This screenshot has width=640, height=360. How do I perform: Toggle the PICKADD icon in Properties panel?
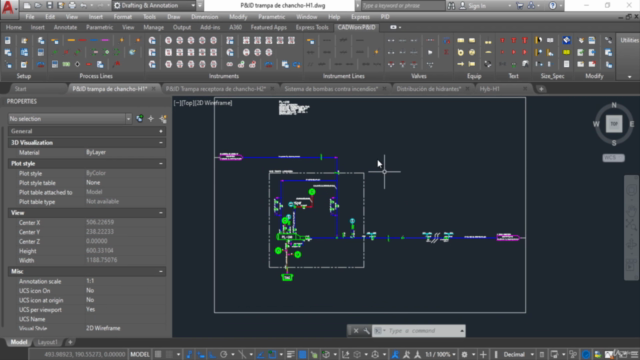[x=140, y=119]
